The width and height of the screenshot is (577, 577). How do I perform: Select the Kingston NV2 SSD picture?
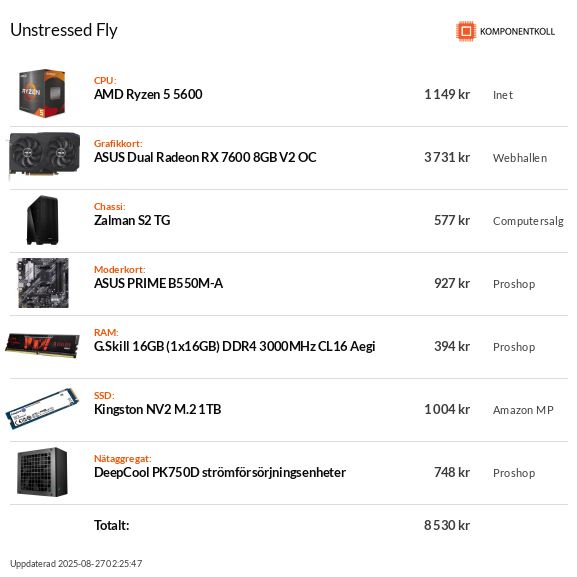(x=42, y=408)
